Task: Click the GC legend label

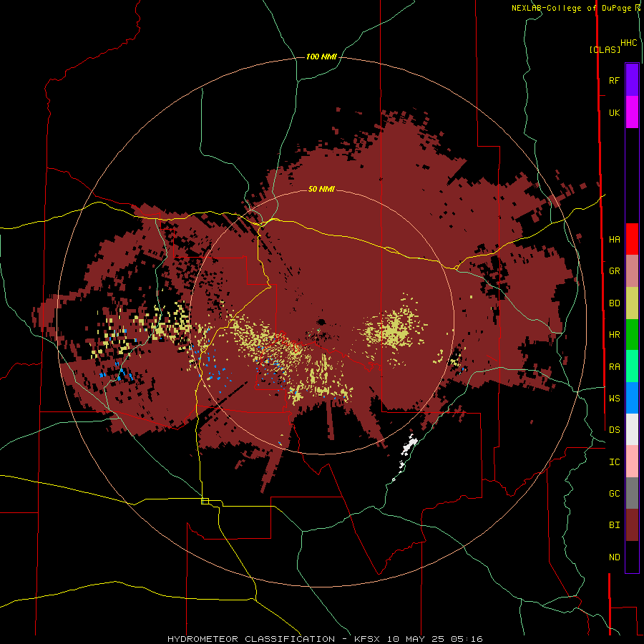Action: pyautogui.click(x=614, y=494)
